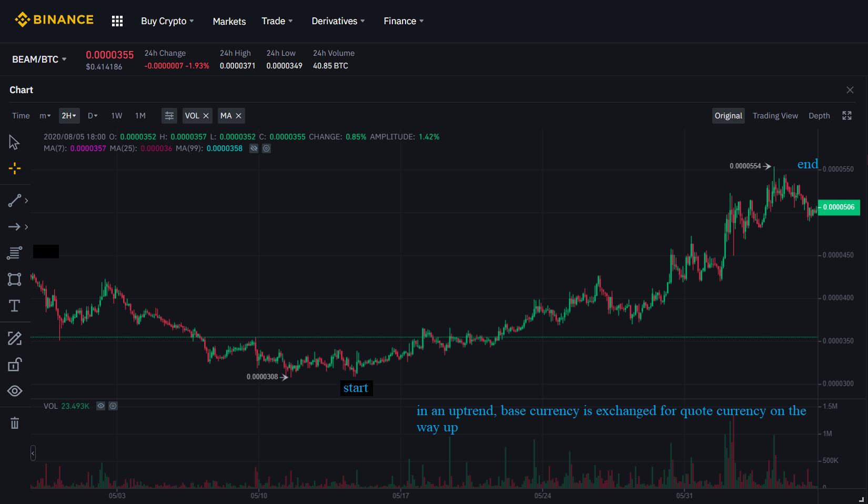The image size is (868, 504).
Task: Open the D days interval dropdown
Action: coord(93,116)
